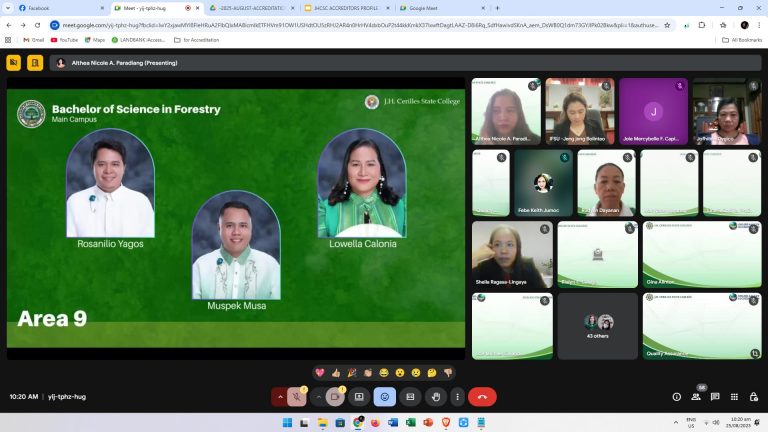Open the in-call chat messages panel
Viewport: 768px width, 432px height.
pyautogui.click(x=715, y=397)
